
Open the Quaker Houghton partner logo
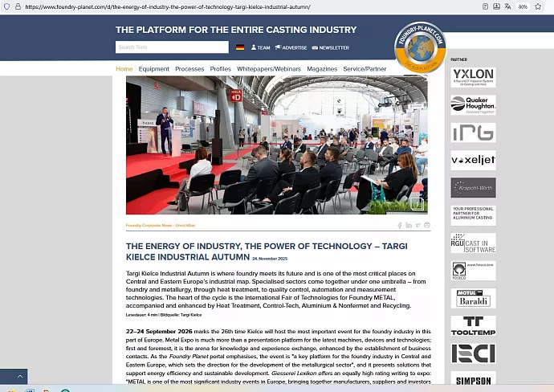473,104
